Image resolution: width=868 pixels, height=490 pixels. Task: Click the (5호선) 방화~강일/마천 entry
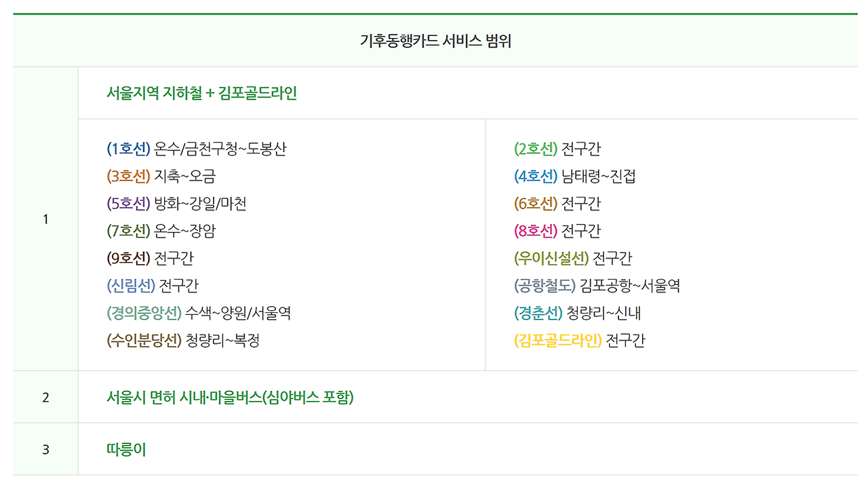coord(176,204)
